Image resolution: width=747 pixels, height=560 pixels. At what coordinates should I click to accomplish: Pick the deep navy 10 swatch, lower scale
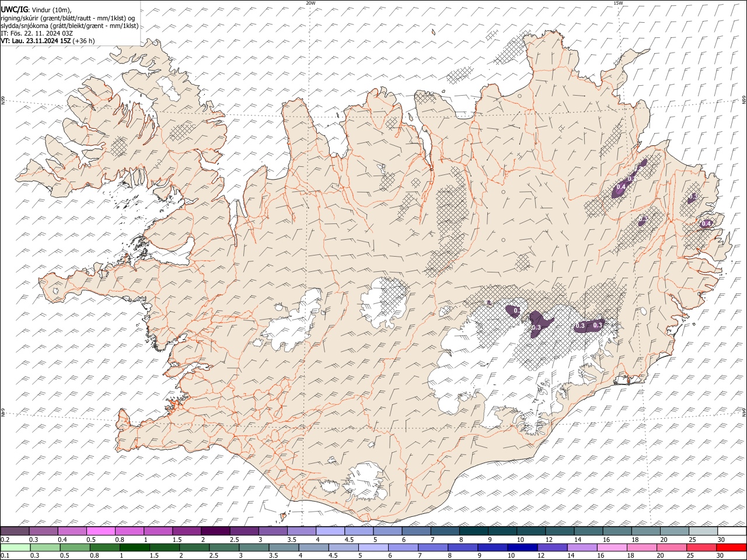(522, 547)
